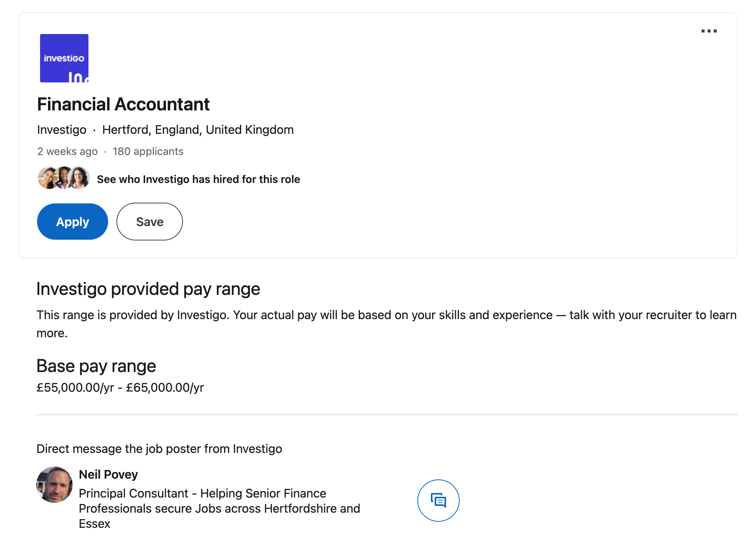The width and height of the screenshot is (756, 552).
Task: Click the Principal Consultant description of Neil Povey
Action: click(x=219, y=509)
